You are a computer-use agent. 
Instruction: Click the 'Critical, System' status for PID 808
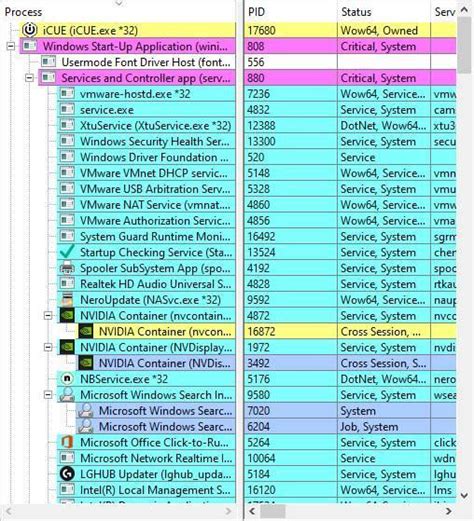(x=384, y=46)
